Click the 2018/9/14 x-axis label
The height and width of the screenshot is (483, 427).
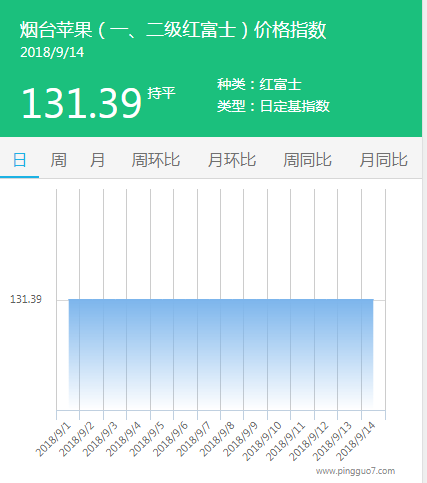point(356,441)
